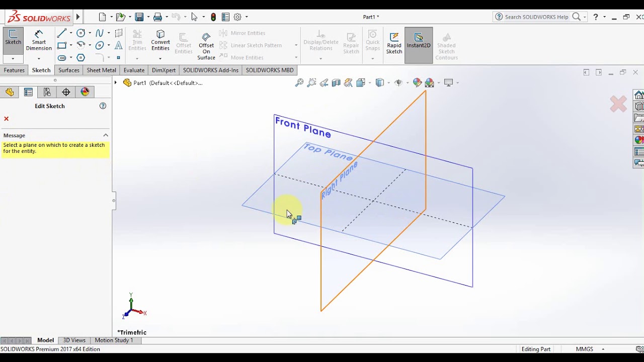Open the ConfigurationManager tab
This screenshot has width=644, height=362.
point(47,92)
